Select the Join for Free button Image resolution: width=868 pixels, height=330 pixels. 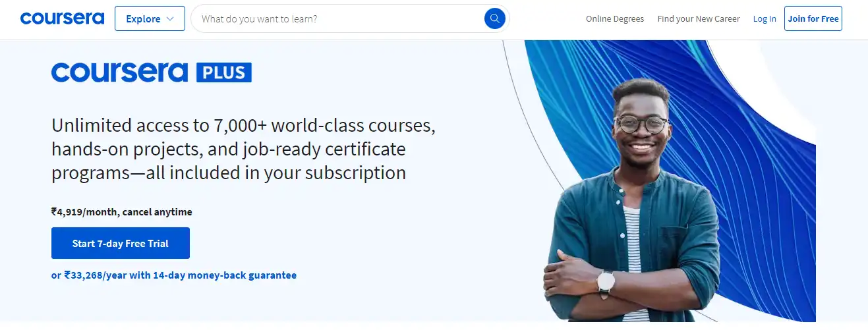coord(813,18)
